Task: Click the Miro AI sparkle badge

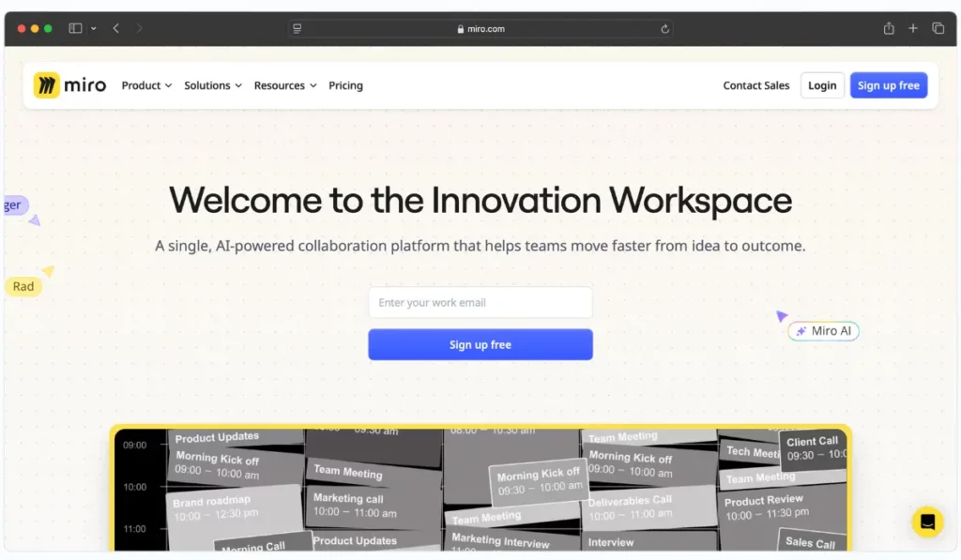Action: point(823,331)
